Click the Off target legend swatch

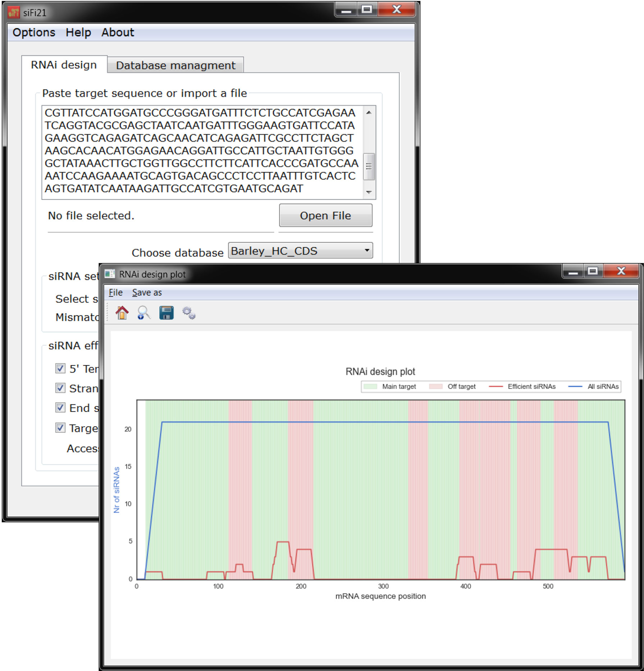(436, 386)
